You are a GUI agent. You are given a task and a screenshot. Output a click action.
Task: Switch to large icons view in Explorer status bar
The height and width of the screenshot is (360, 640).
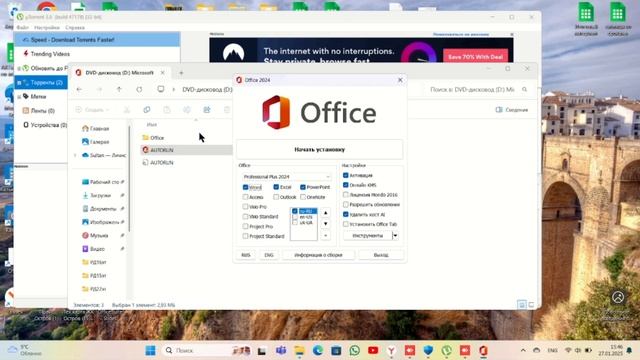click(531, 304)
